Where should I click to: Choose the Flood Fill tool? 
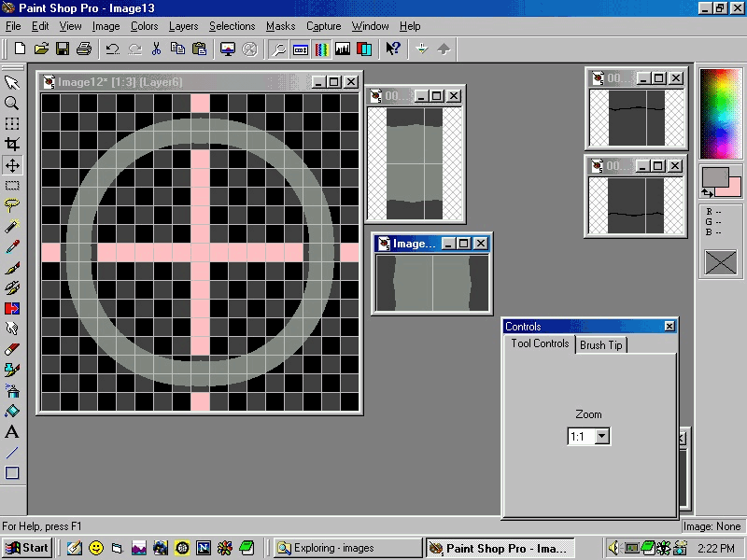pyautogui.click(x=12, y=411)
